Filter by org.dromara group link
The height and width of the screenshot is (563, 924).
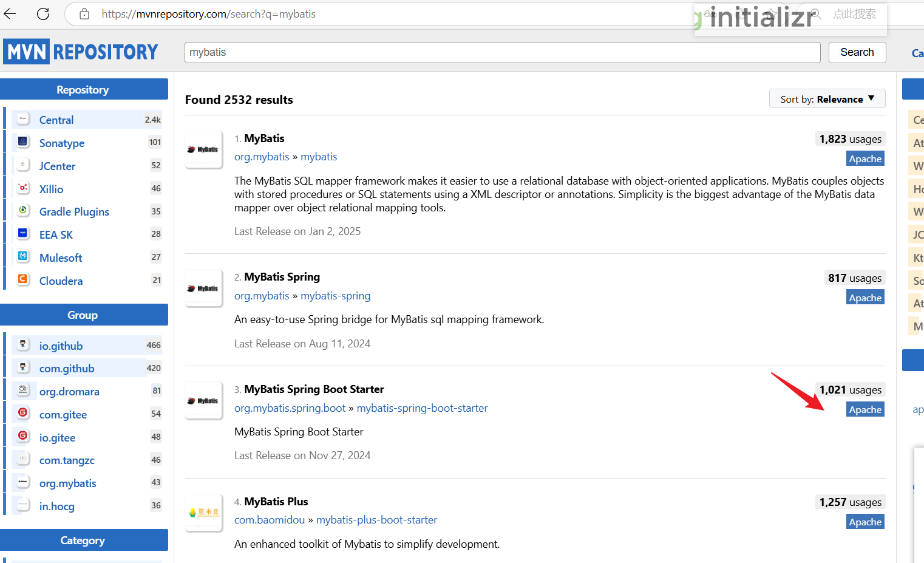(69, 391)
